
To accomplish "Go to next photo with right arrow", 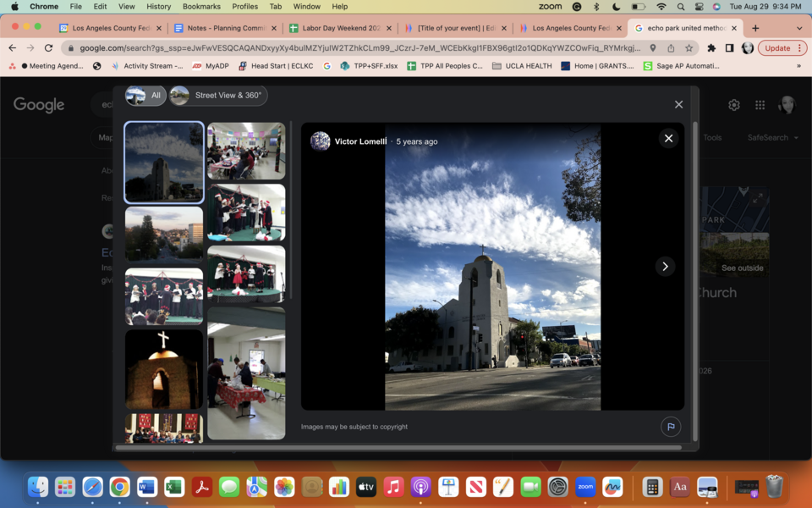I will [x=665, y=266].
